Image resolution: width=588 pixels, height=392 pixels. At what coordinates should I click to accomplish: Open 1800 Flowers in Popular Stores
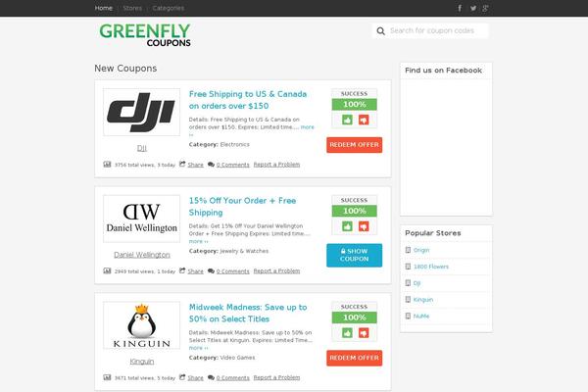[431, 267]
